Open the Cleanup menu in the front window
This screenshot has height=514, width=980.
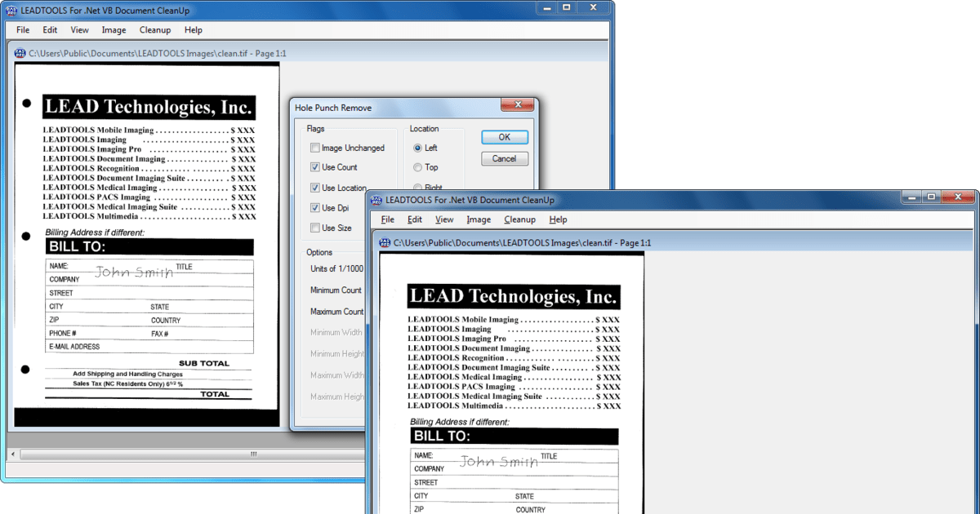pyautogui.click(x=520, y=219)
